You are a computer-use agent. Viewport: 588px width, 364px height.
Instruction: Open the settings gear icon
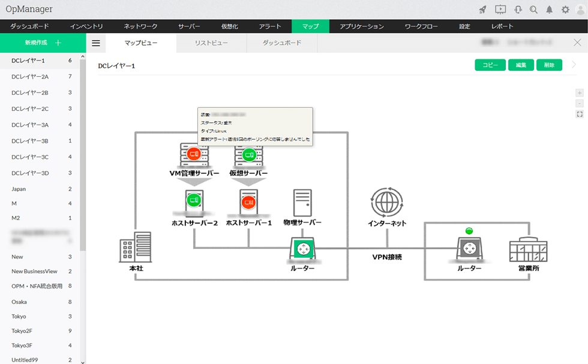tap(565, 10)
